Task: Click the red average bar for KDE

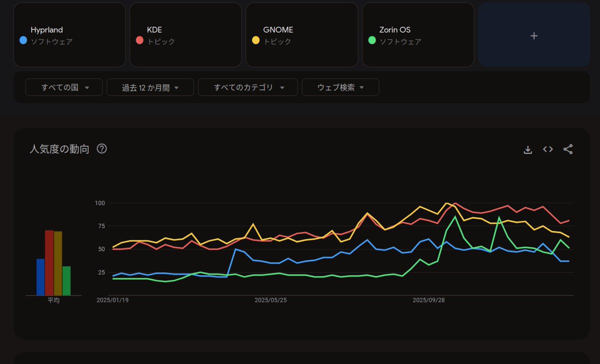Action: (49, 263)
